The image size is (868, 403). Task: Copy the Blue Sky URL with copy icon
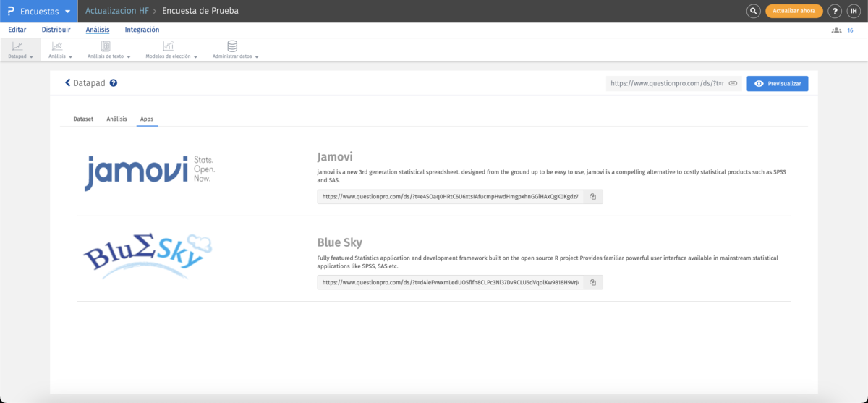[592, 282]
